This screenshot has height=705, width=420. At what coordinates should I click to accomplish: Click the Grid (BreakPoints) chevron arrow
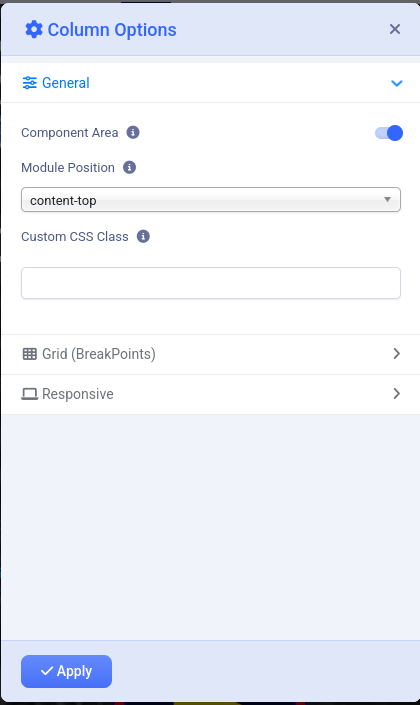coord(397,353)
